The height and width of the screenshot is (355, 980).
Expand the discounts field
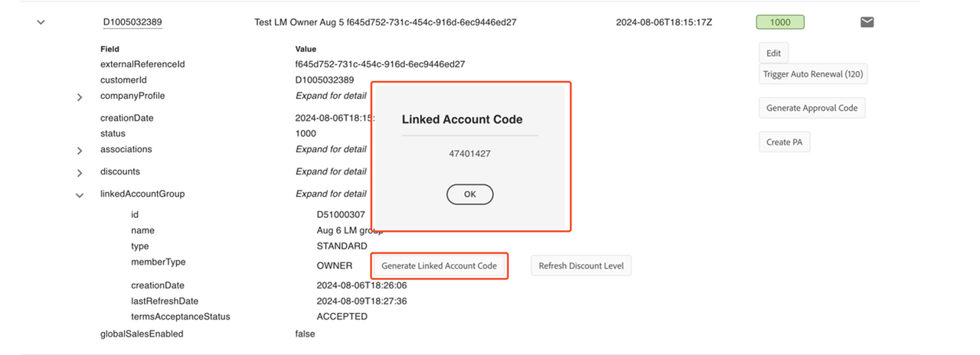[80, 174]
